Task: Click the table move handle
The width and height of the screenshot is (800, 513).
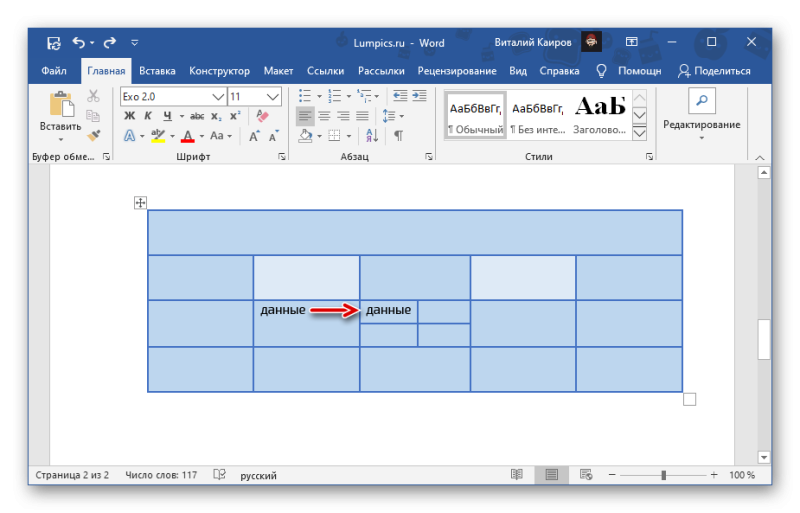Action: point(140,203)
